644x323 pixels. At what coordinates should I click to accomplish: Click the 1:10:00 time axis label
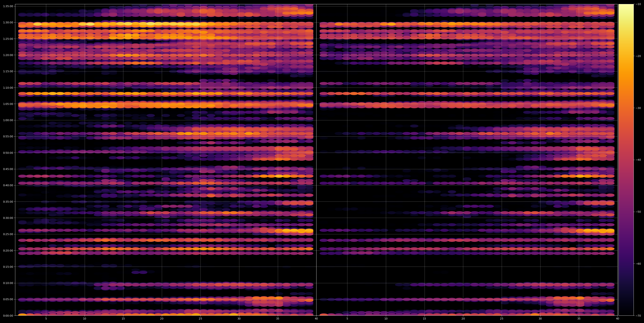click(x=8, y=88)
